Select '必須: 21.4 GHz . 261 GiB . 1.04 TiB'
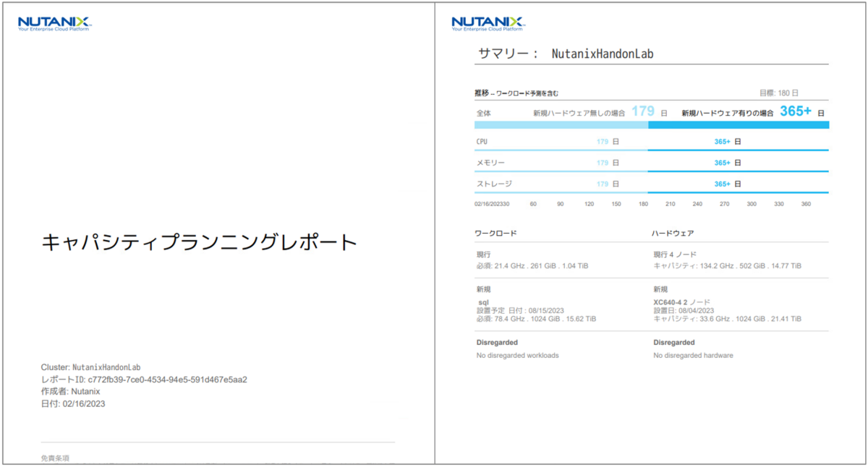868x467 pixels. [x=532, y=266]
